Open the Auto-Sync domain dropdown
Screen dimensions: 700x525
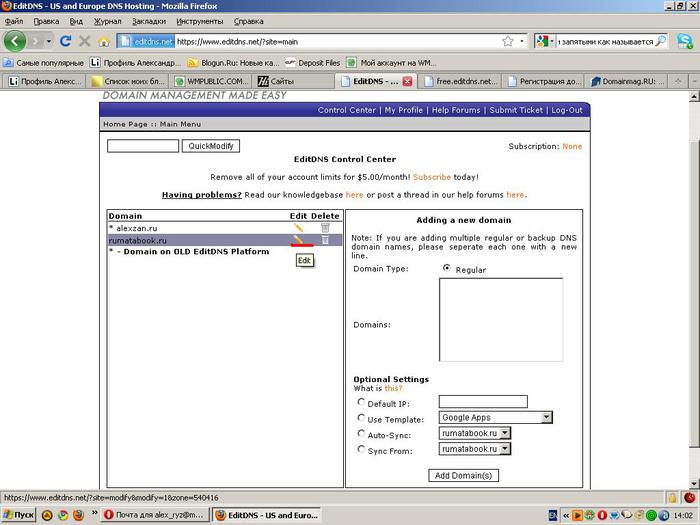[x=475, y=433]
